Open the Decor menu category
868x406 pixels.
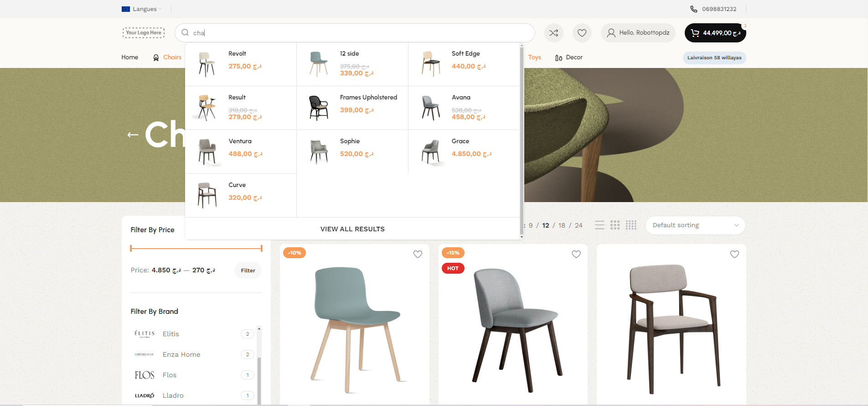pos(569,57)
